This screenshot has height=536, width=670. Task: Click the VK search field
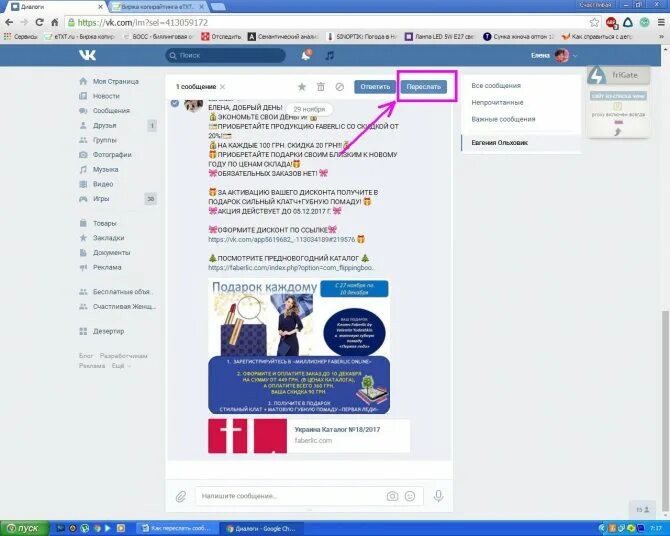click(x=226, y=56)
